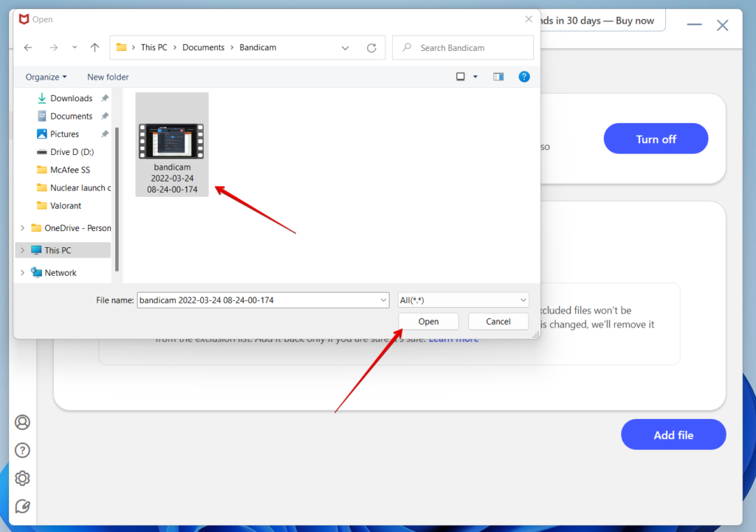Click the Add file button

[673, 435]
